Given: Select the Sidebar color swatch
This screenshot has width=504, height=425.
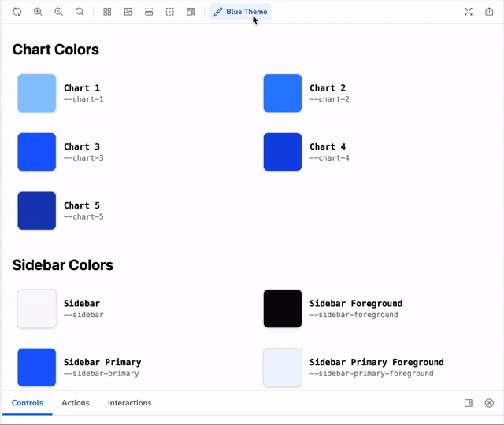Looking at the screenshot, I should tap(37, 309).
